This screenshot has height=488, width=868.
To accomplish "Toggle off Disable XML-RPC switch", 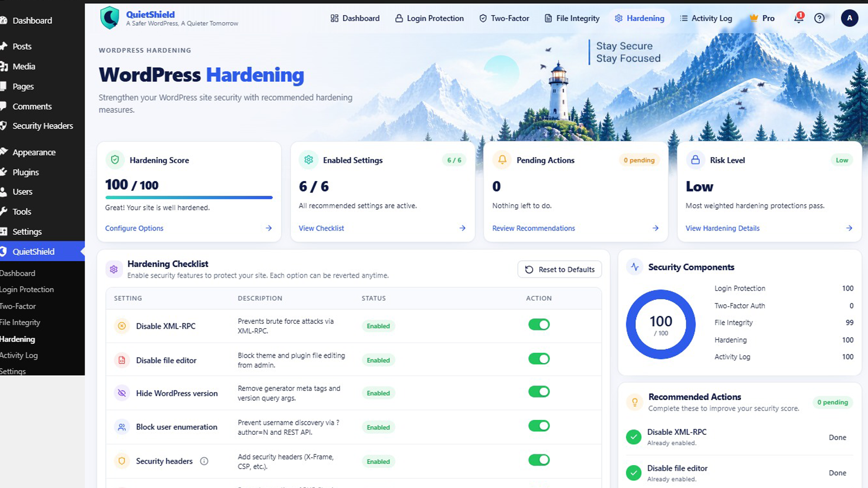I will [x=539, y=324].
